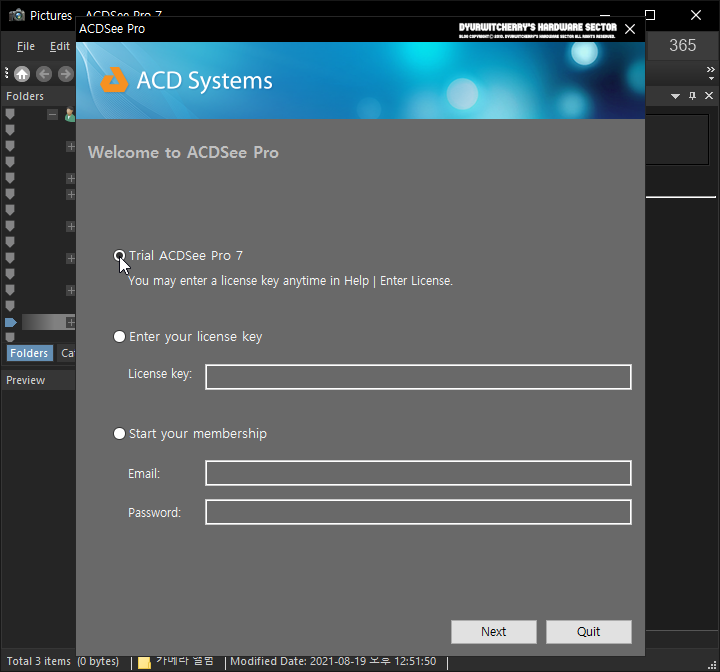Viewport: 720px width, 672px height.
Task: Click the Password text box
Action: (418, 512)
